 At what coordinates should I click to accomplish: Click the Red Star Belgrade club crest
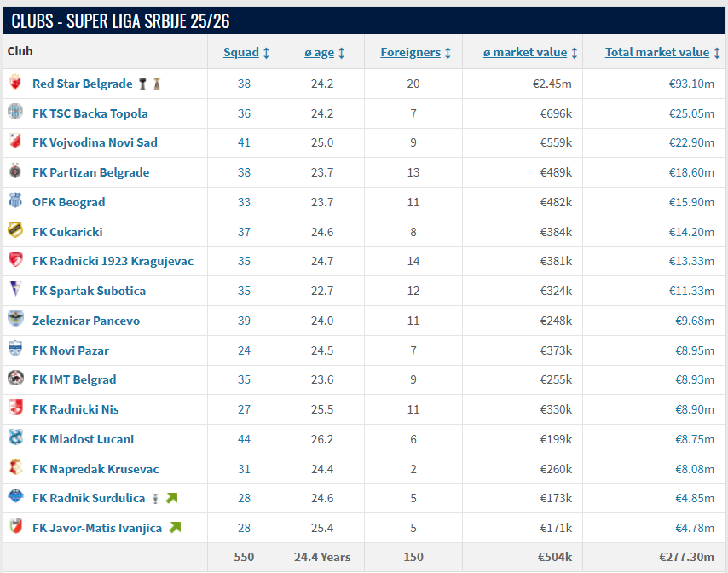[x=15, y=84]
